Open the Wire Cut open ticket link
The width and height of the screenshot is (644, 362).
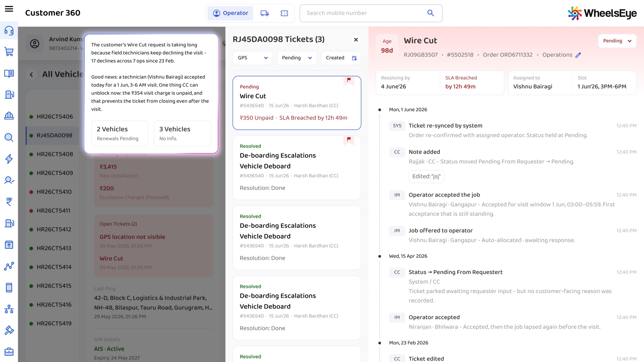pos(111,259)
